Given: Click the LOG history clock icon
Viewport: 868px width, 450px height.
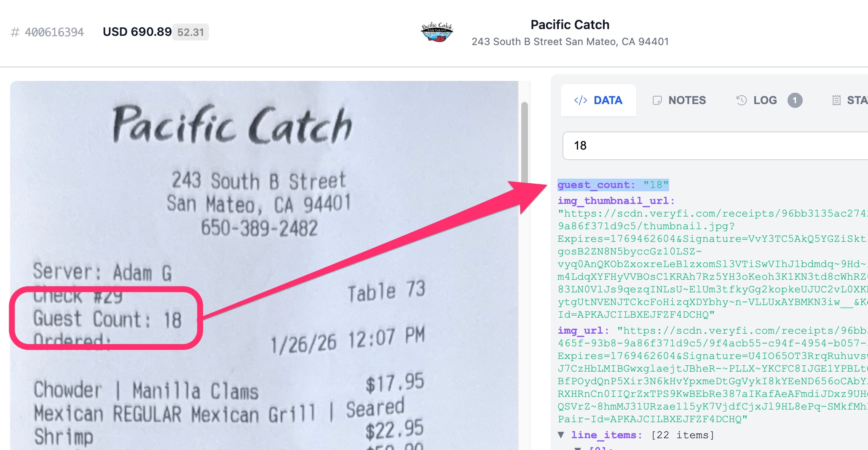Looking at the screenshot, I should (742, 100).
